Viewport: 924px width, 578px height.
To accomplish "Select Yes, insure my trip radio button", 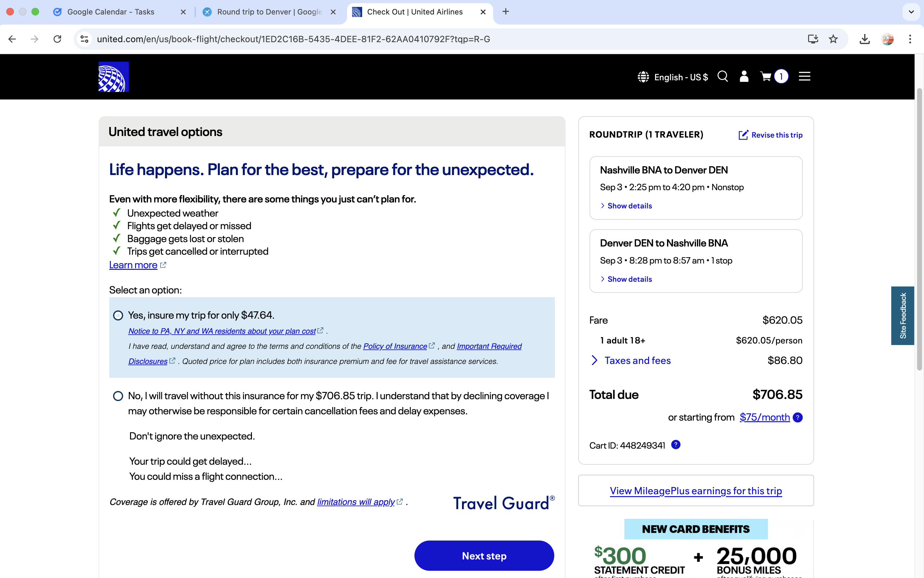I will point(118,315).
